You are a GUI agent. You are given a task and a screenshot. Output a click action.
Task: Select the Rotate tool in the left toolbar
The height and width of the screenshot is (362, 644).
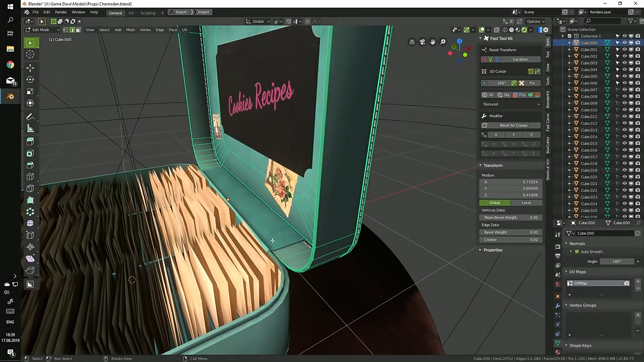(30, 79)
